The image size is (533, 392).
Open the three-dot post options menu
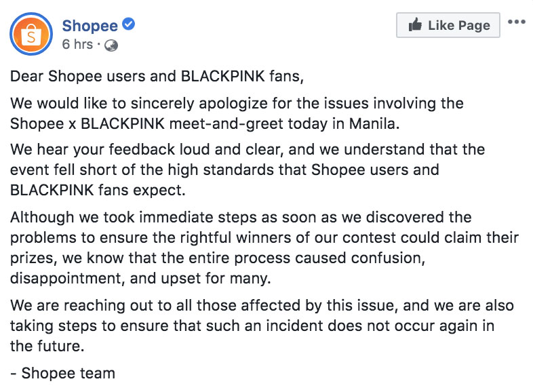point(516,22)
